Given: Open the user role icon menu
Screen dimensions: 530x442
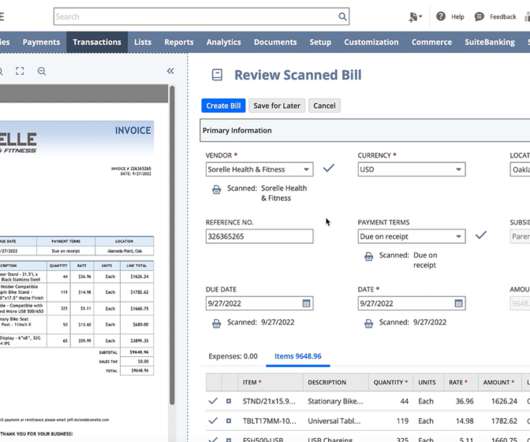Looking at the screenshot, I should (415, 17).
